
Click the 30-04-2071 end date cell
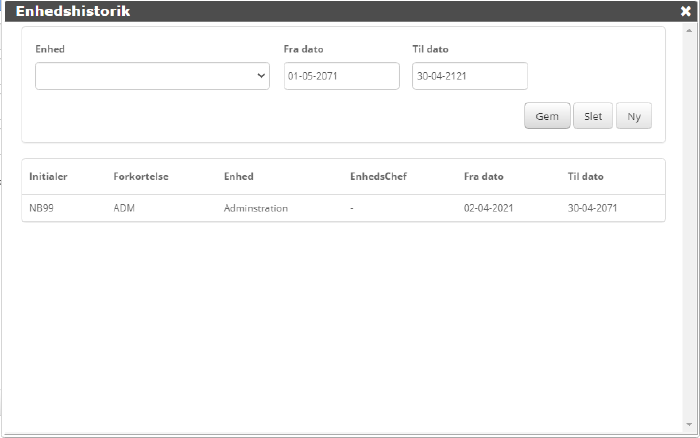(593, 208)
